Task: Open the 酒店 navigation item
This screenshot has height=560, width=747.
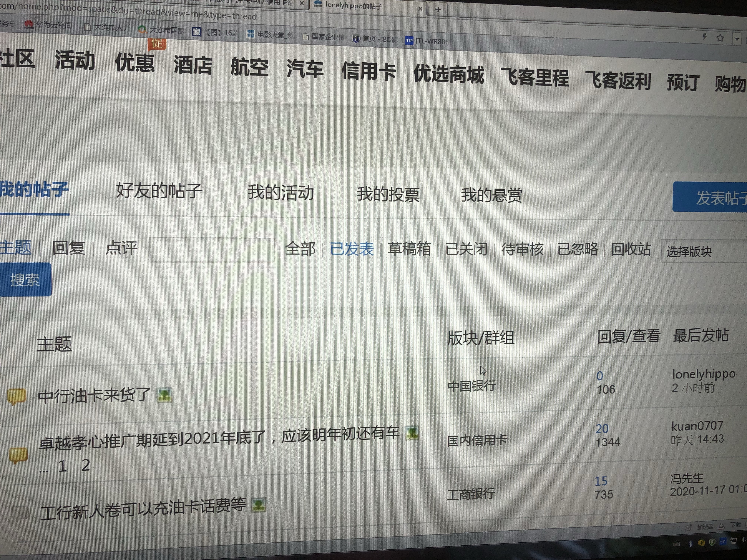Action: point(193,65)
